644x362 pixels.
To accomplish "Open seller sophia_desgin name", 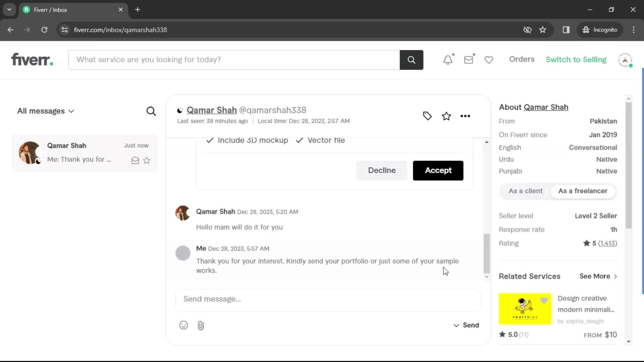I will (x=585, y=321).
